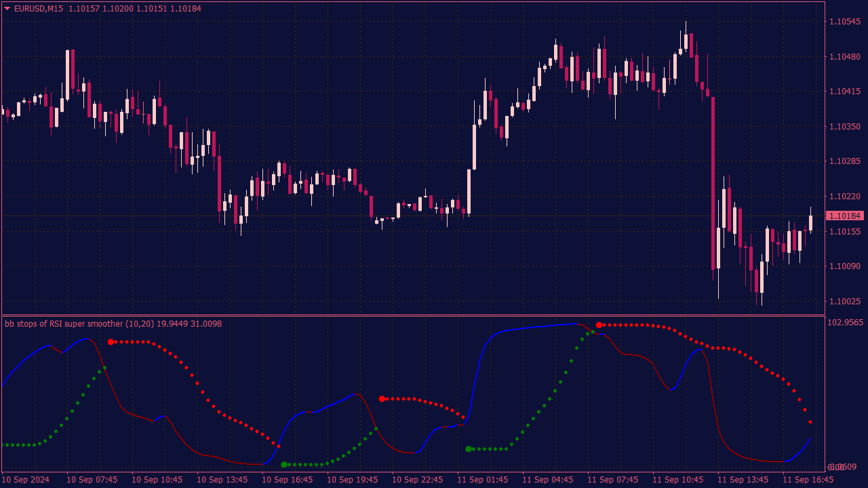Image resolution: width=868 pixels, height=488 pixels.
Task: Click the large red dot starting near 11 Sep 07:45
Action: point(599,325)
